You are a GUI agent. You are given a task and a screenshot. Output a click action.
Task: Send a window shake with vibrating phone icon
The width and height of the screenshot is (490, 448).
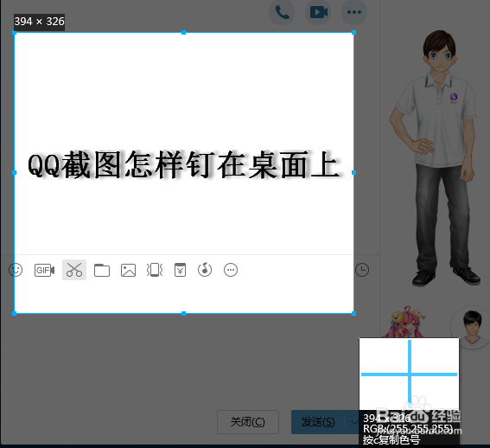pos(155,270)
